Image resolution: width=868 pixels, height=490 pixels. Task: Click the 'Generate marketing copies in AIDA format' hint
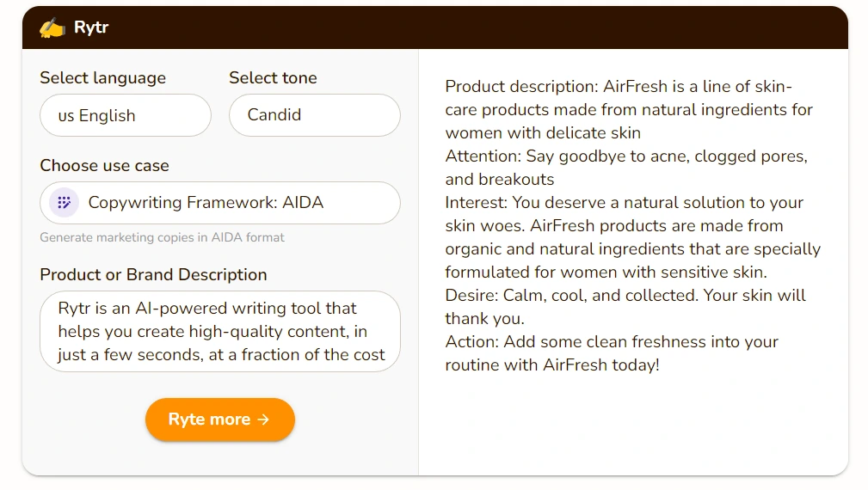pos(162,237)
